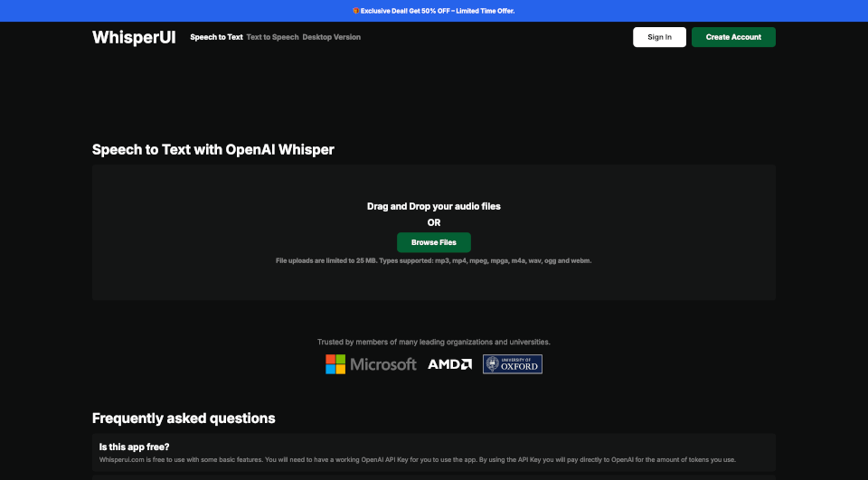868x480 pixels.
Task: Click the AMD logo
Action: point(450,364)
